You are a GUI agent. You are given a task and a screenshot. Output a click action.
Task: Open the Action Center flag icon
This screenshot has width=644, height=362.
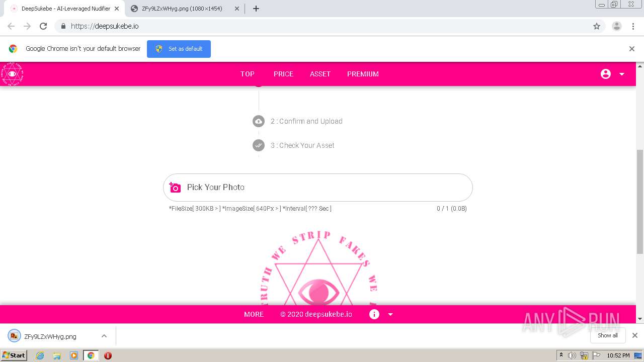[596, 355]
